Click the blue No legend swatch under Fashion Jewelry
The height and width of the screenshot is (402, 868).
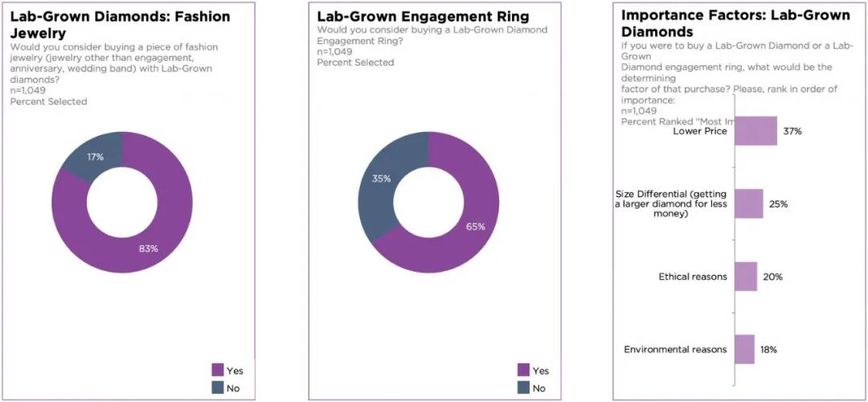(x=218, y=388)
